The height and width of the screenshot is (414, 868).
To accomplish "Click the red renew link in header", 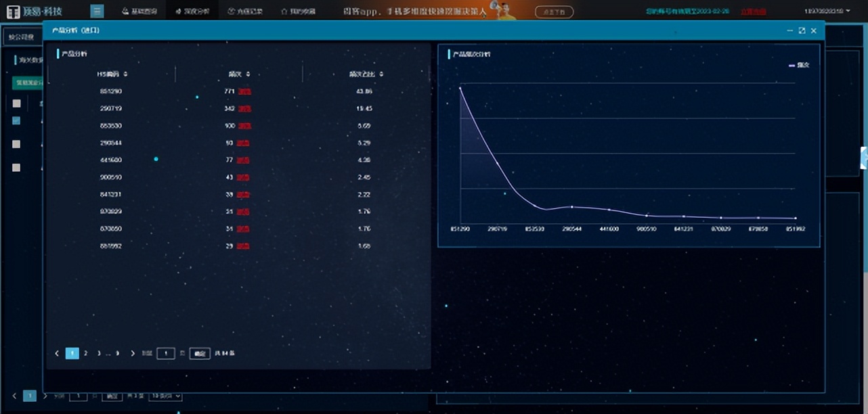I will click(753, 11).
